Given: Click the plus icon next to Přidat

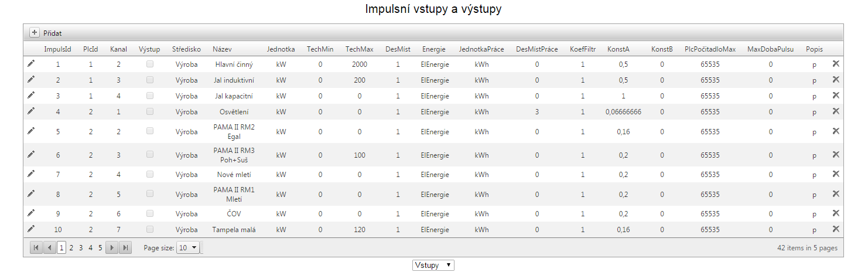Looking at the screenshot, I should (34, 33).
